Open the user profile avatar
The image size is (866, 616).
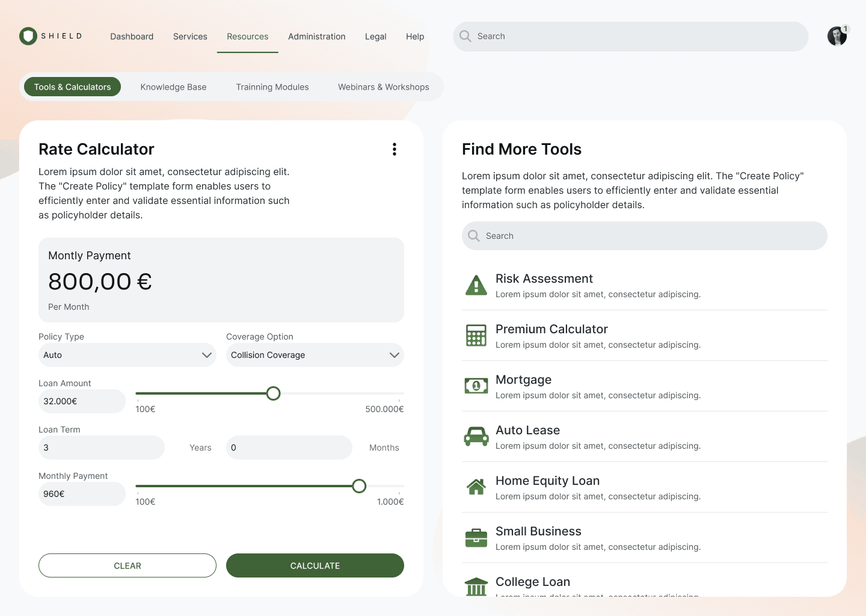pyautogui.click(x=837, y=36)
